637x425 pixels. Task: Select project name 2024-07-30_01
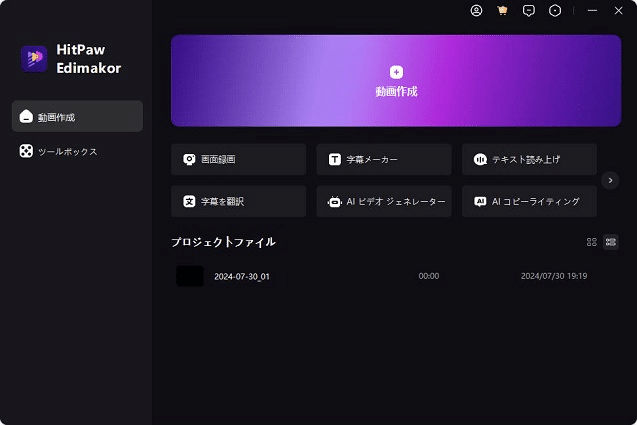(242, 276)
